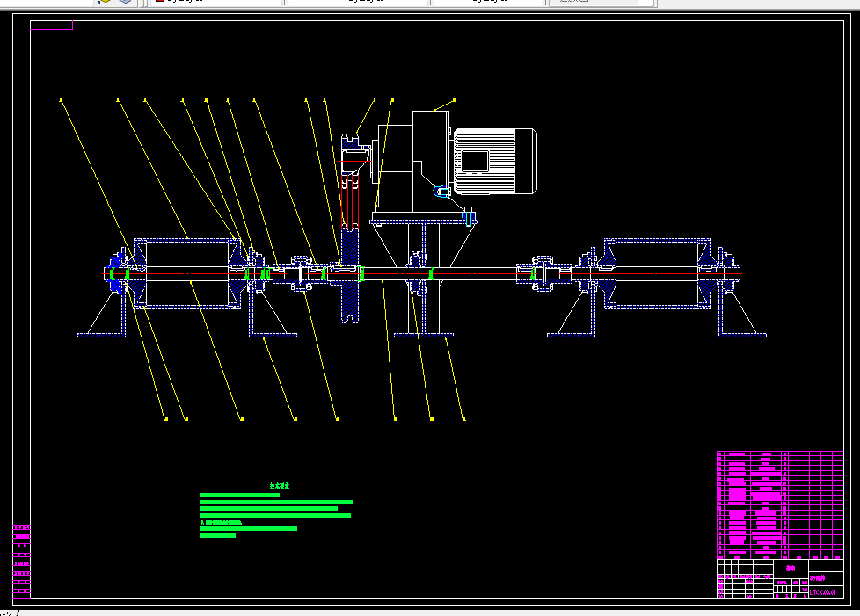Open the middle ByLayer linetype dropdown
860x616 pixels.
[357, 2]
